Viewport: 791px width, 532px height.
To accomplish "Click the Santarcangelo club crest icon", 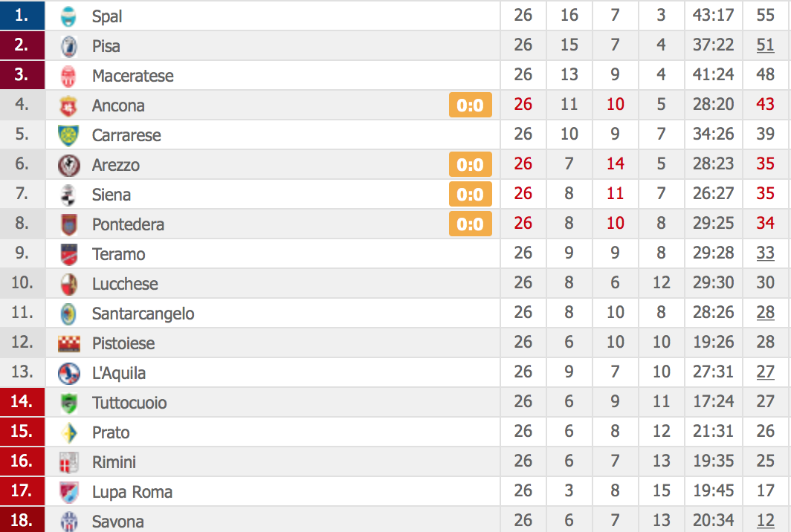I will [69, 313].
